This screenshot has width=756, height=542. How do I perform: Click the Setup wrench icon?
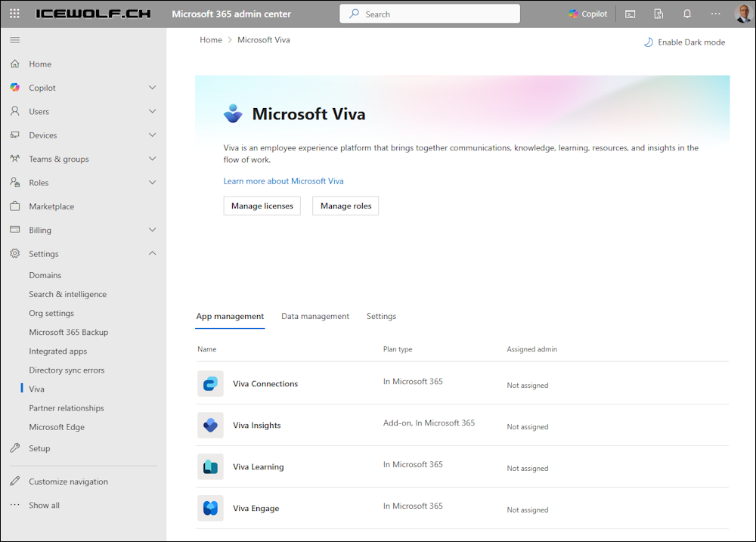pyautogui.click(x=15, y=448)
